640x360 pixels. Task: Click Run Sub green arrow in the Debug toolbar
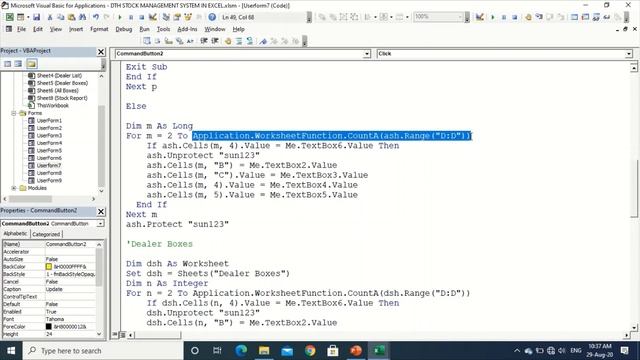(x=493, y=17)
